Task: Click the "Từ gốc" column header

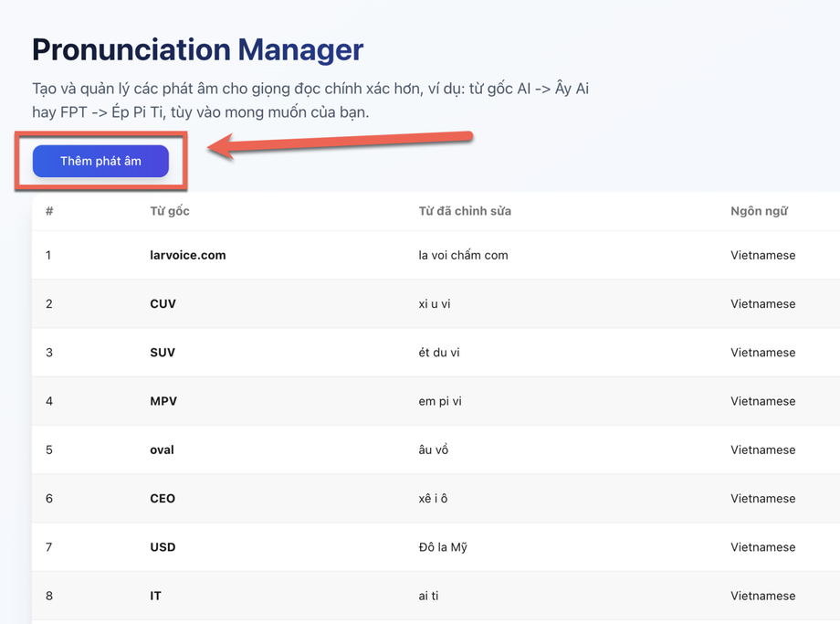Action: [x=170, y=211]
